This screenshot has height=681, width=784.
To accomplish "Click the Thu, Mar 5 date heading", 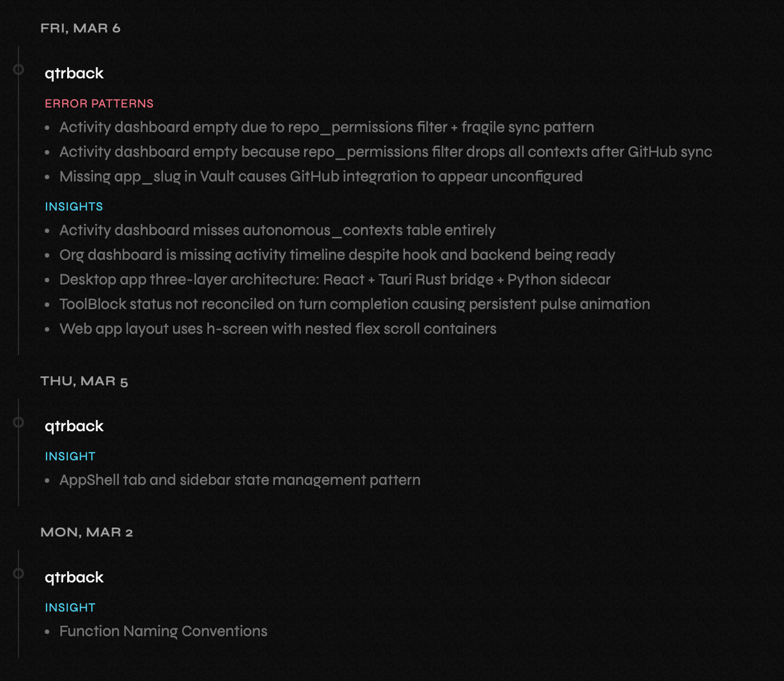I will (x=84, y=381).
